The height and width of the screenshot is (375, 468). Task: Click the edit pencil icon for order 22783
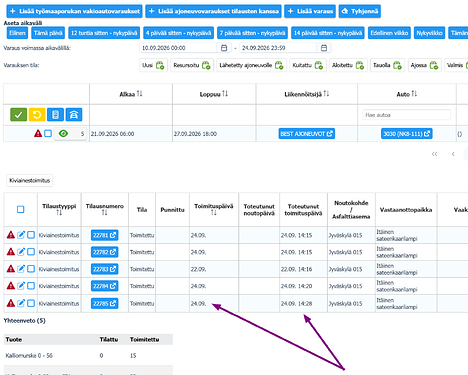click(x=21, y=269)
